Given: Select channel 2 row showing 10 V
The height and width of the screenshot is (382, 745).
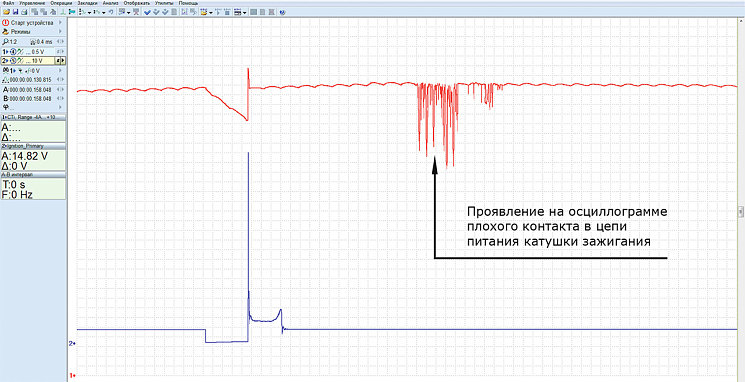Looking at the screenshot, I should [33, 60].
